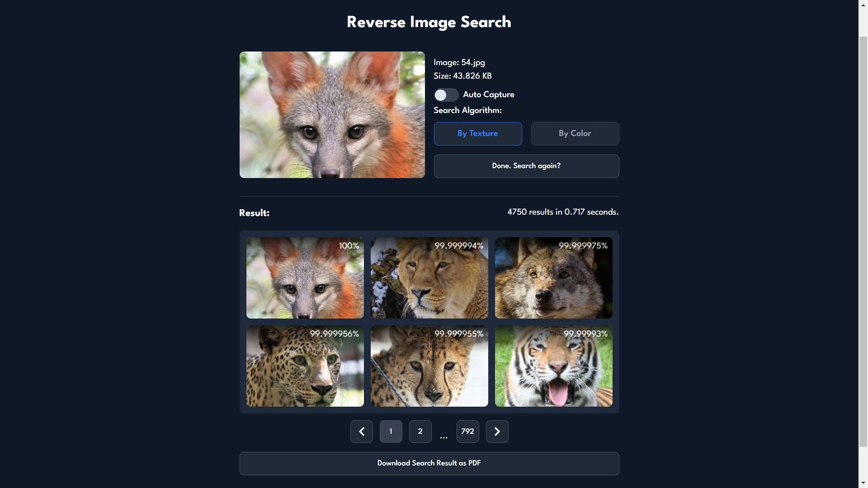
Task: Click the ellipsis page expander
Action: point(444,432)
